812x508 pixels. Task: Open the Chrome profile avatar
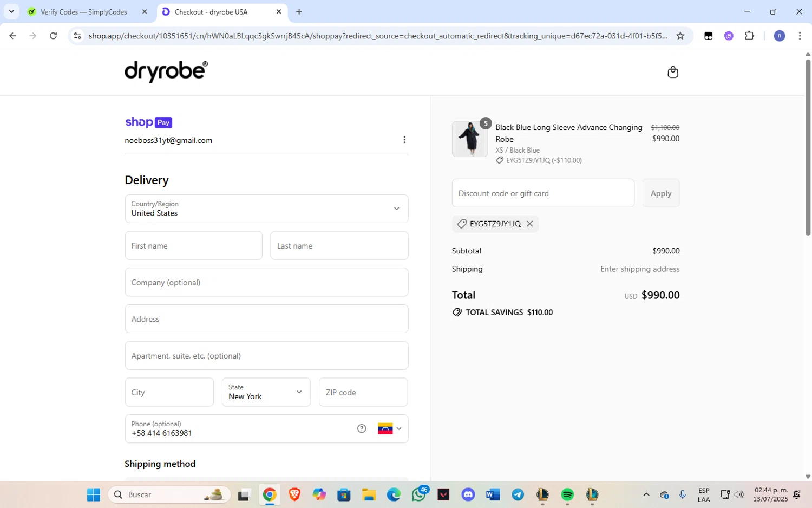point(780,36)
